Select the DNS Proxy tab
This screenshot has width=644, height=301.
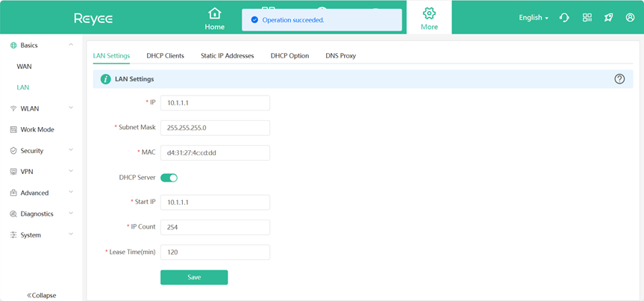[x=340, y=55]
